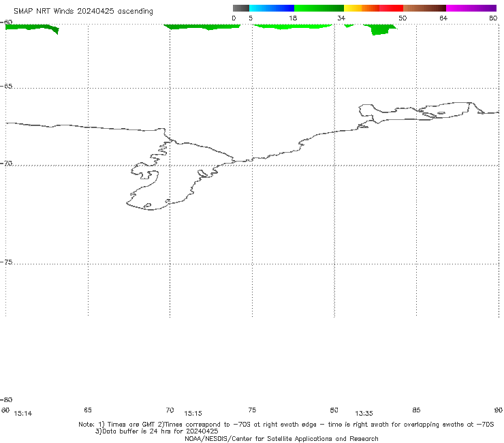The width and height of the screenshot is (504, 443).
Task: Pick the yellow-to-red segment of the color bar
Action: (373, 8)
